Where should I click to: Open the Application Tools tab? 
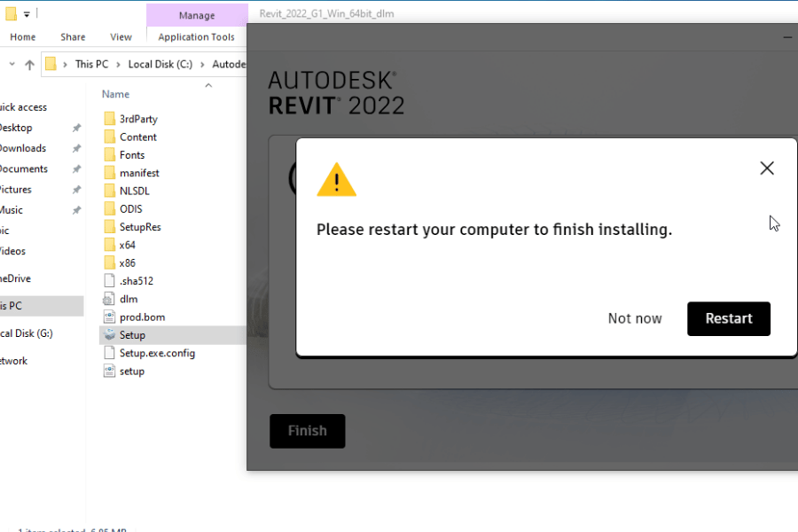(196, 37)
